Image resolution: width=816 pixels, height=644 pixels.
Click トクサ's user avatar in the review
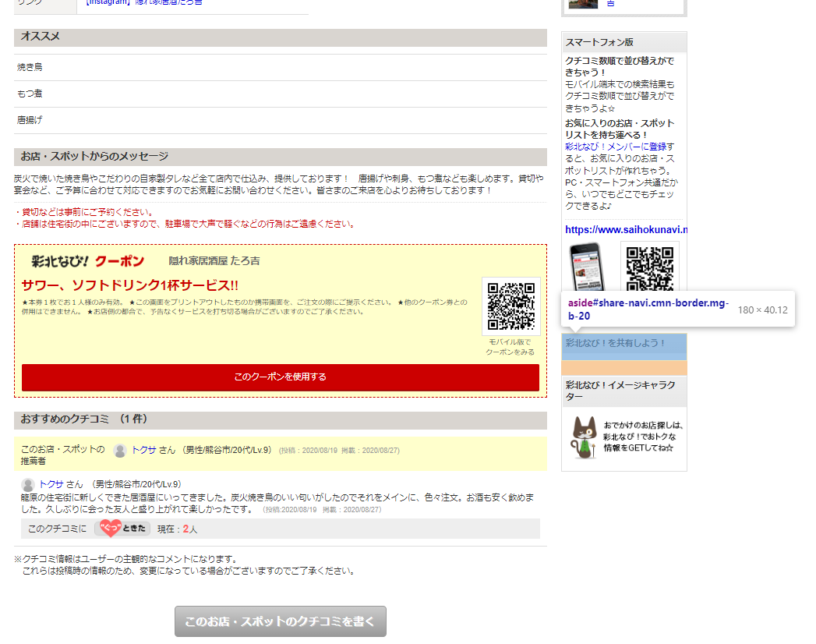(x=26, y=485)
